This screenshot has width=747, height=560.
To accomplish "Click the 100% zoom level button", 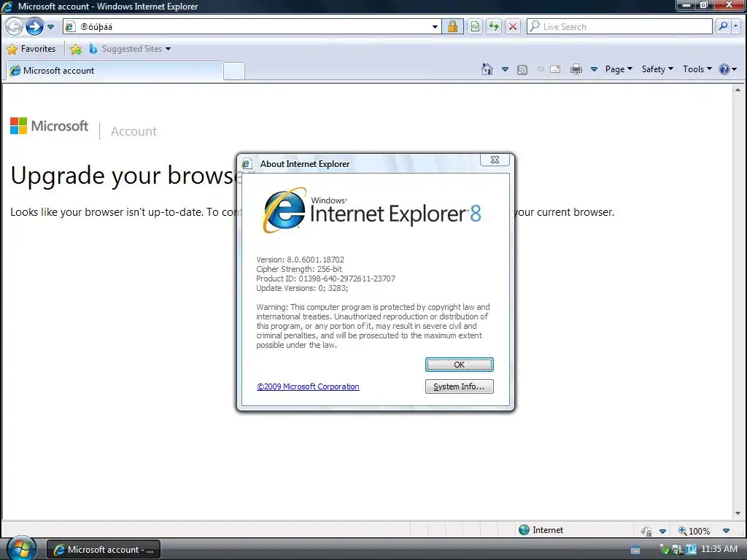I will [694, 531].
